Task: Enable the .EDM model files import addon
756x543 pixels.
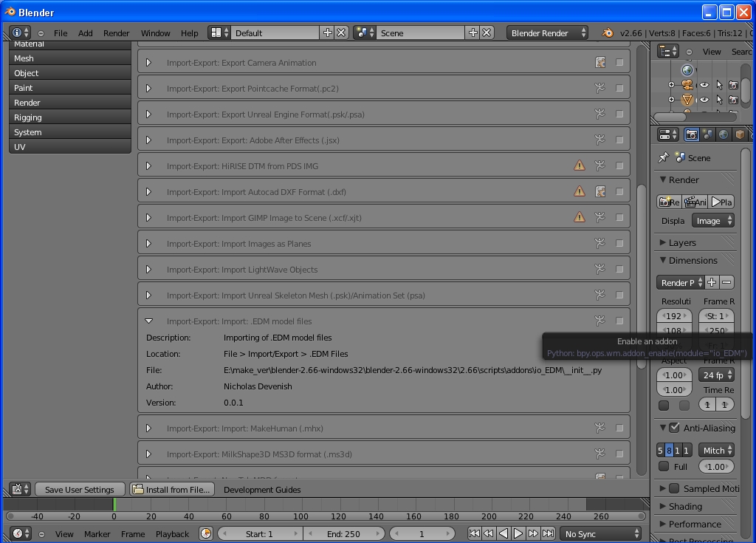Action: pos(619,321)
